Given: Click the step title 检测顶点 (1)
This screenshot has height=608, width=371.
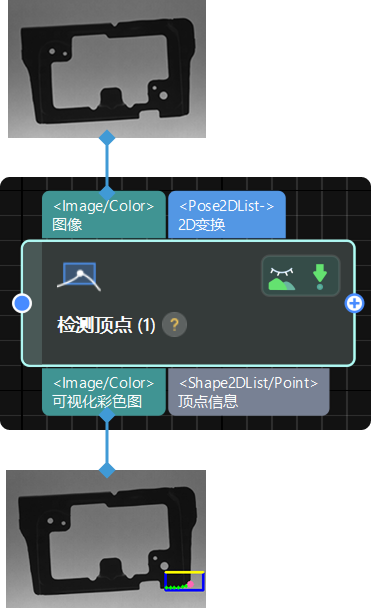Looking at the screenshot, I should pos(106,325).
